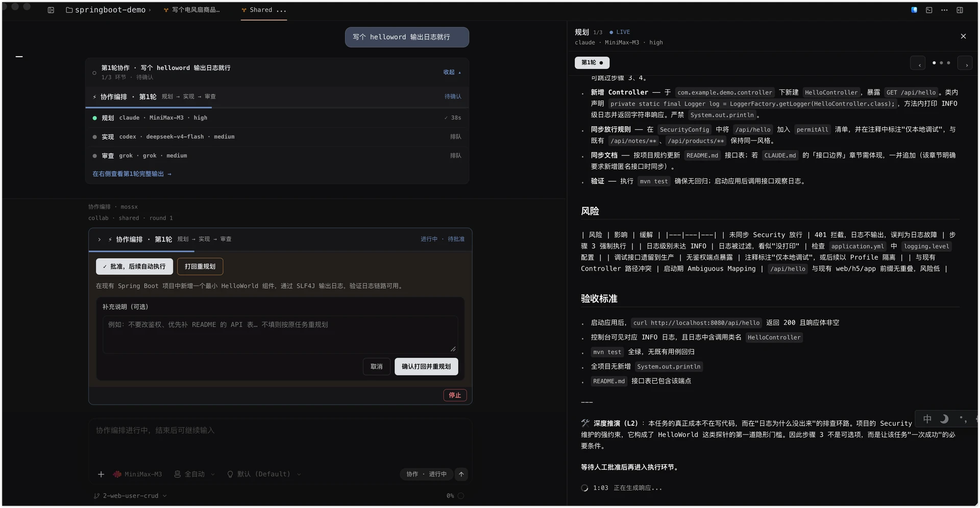980x508 pixels.
Task: Click the 写个 helloword 输出日志就行 message bubble
Action: [407, 37]
